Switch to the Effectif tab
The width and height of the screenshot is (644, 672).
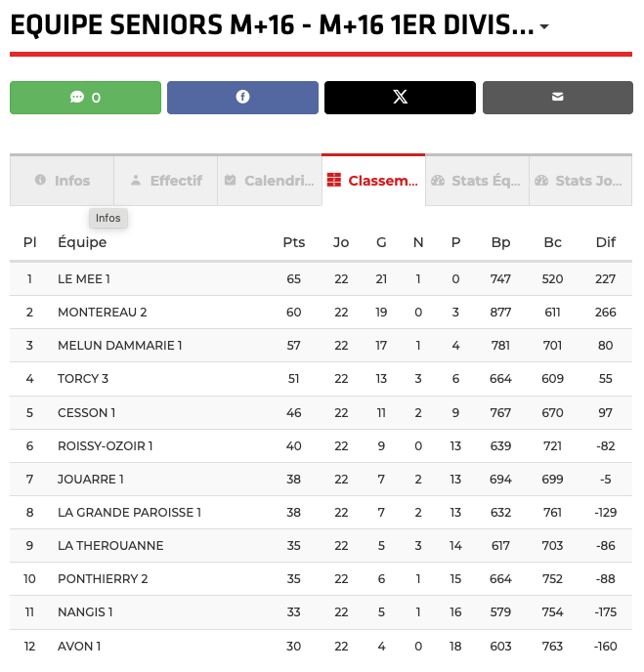coord(166,181)
